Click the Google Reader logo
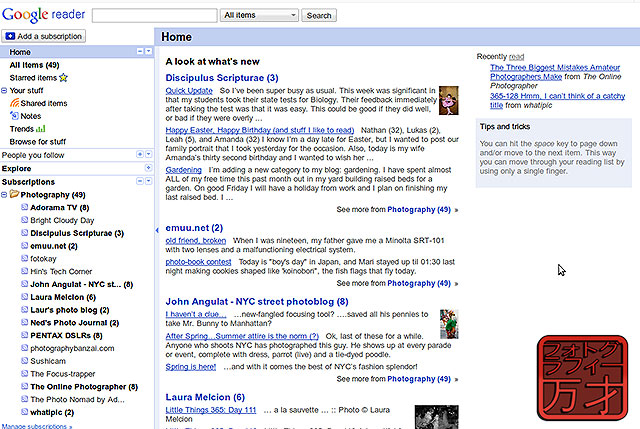The image size is (640, 429). [43, 15]
